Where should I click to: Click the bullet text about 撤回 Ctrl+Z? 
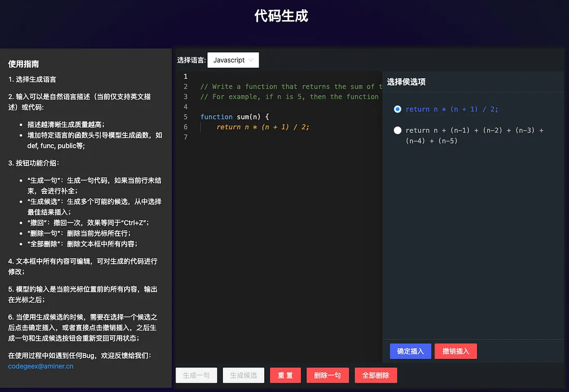tap(88, 222)
